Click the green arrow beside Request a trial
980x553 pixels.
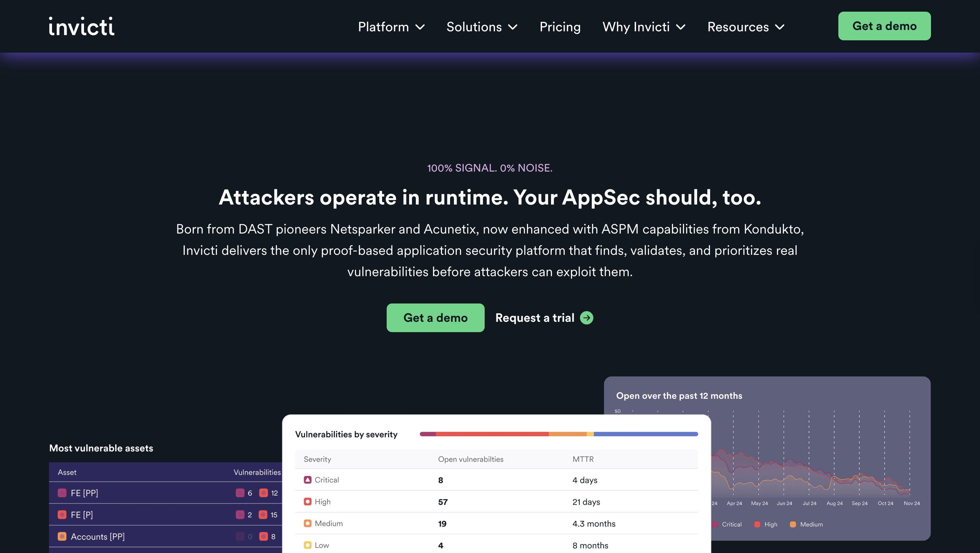586,317
